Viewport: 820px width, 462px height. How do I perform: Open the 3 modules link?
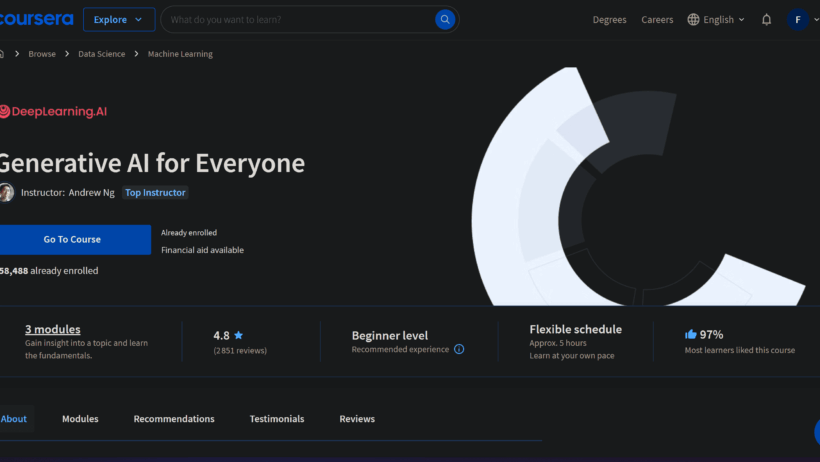click(x=53, y=329)
